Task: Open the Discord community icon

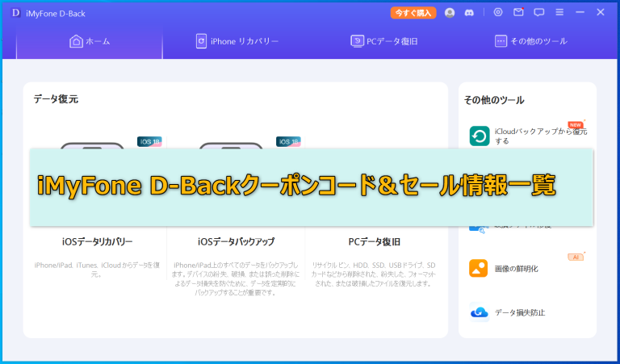Action: 469,13
